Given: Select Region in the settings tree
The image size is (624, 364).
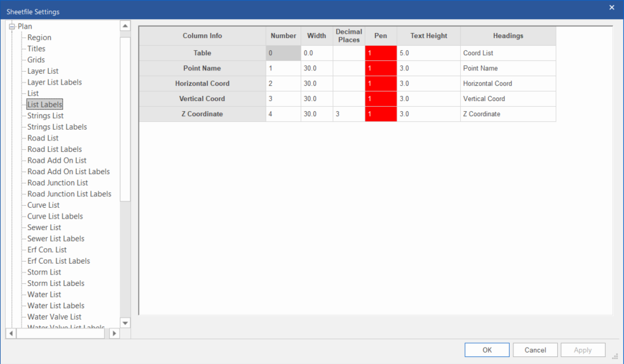Looking at the screenshot, I should click(39, 37).
